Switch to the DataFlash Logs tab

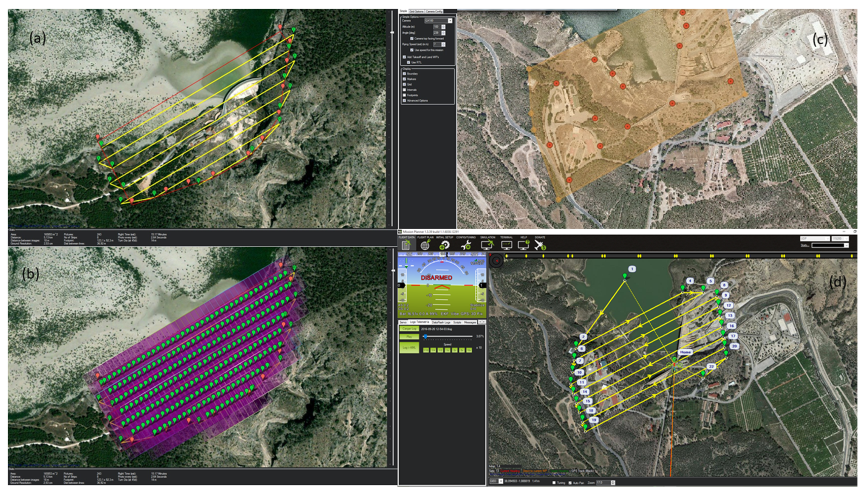pos(441,322)
